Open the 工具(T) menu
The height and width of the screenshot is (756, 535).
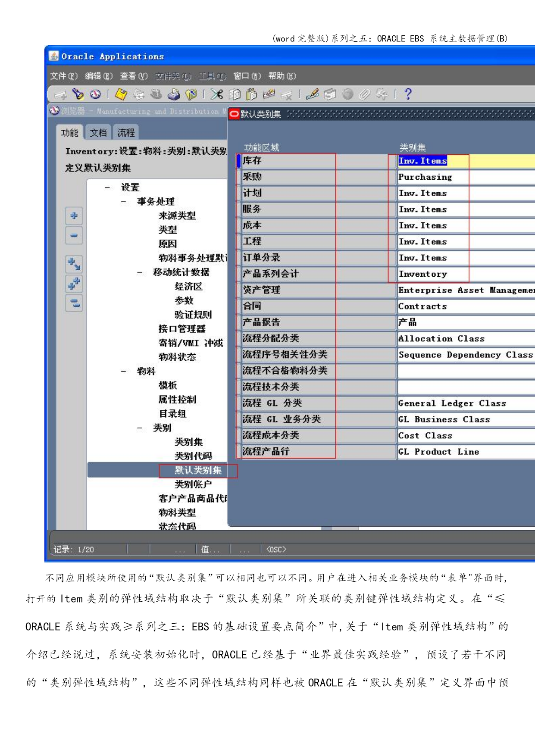click(x=212, y=76)
